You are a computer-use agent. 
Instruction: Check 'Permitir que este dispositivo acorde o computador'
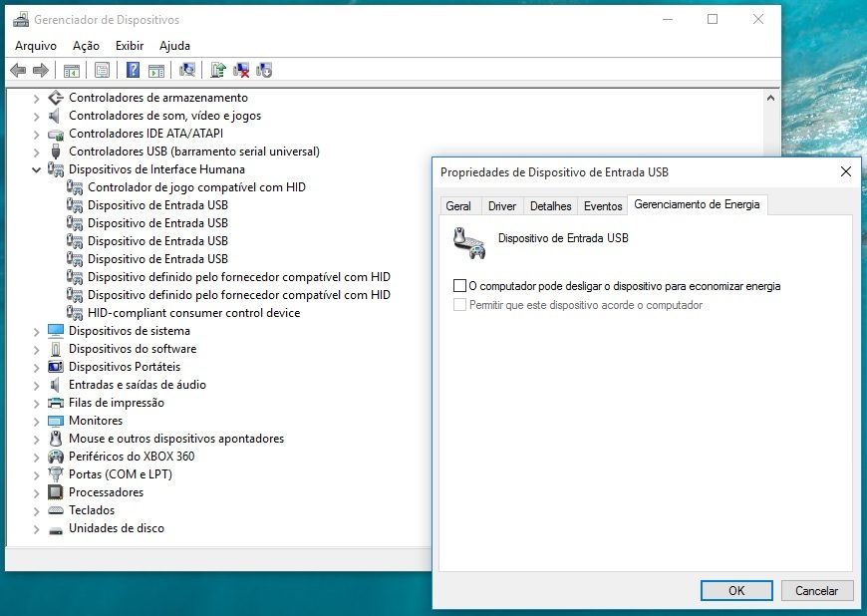(459, 305)
